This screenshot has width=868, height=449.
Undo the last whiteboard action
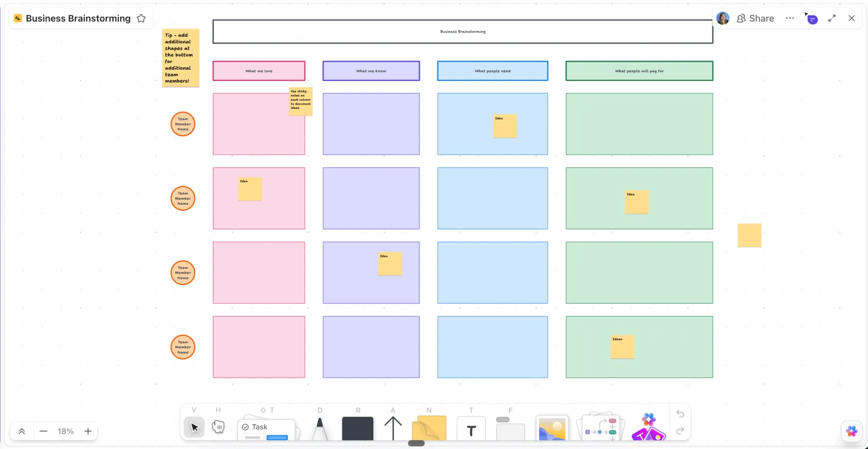[x=680, y=414]
